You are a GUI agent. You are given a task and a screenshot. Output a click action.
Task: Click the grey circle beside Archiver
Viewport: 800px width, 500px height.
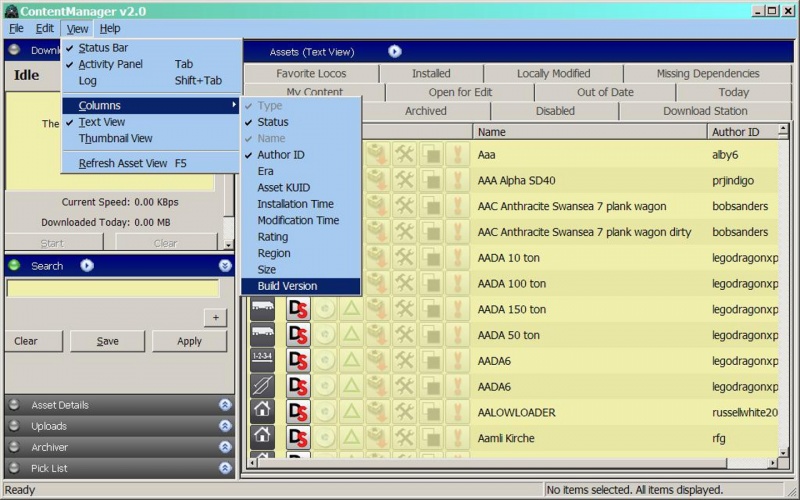pos(14,447)
